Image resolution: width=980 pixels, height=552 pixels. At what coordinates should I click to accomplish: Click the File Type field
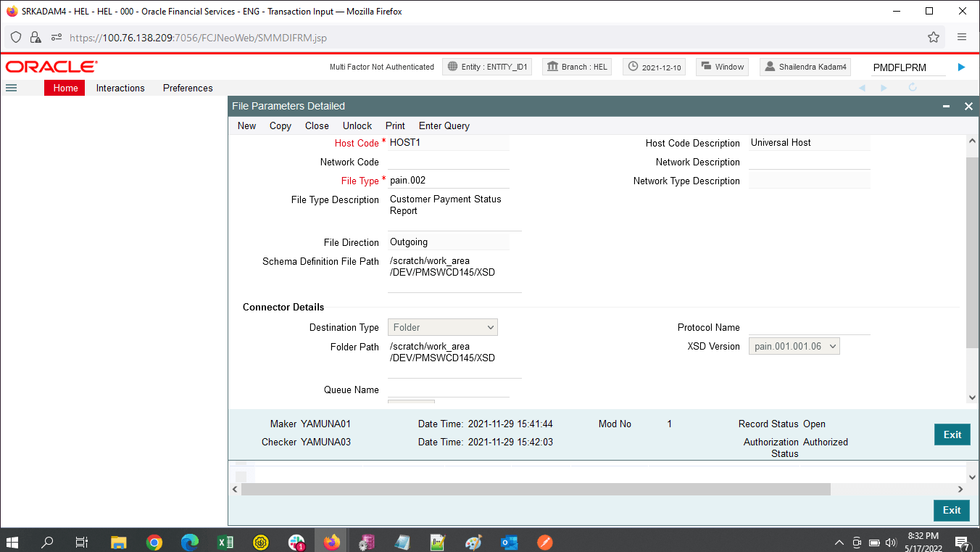pos(449,181)
